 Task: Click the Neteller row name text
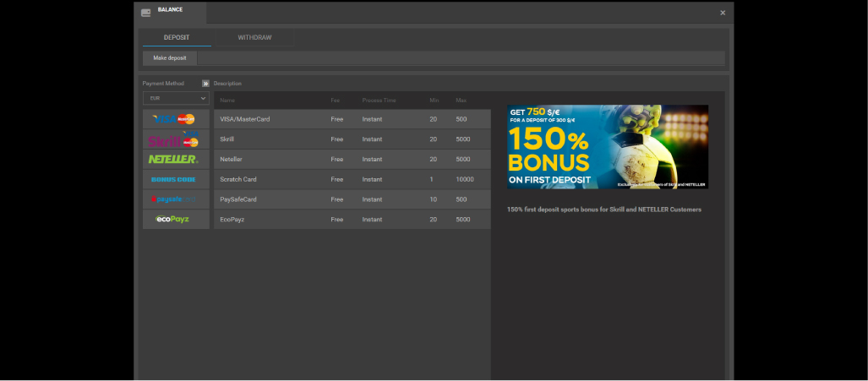pyautogui.click(x=232, y=159)
